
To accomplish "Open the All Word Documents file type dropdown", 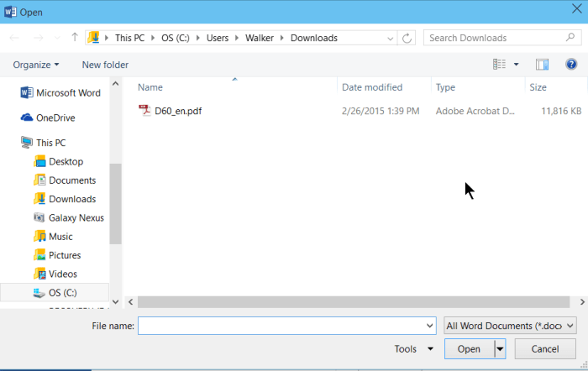I will 510,326.
